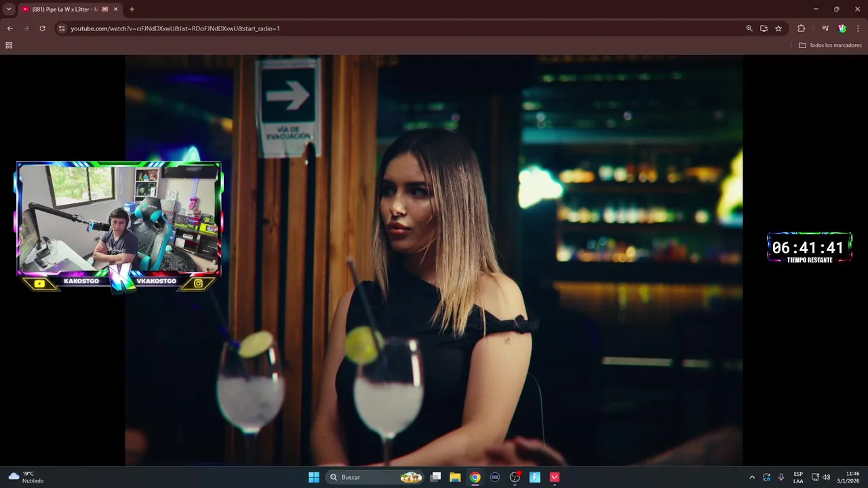The height and width of the screenshot is (488, 868).
Task: Click the tab's media playing indicator
Action: tap(104, 9)
